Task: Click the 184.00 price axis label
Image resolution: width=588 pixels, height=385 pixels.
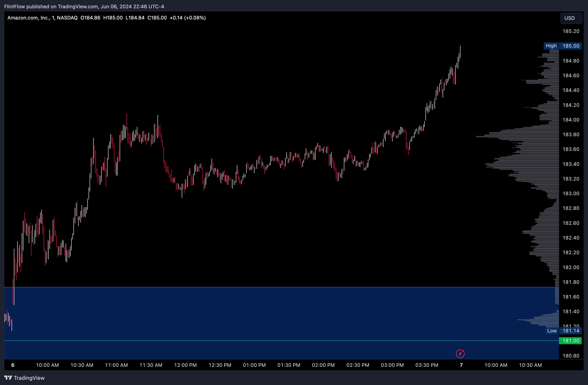Action: [x=571, y=120]
